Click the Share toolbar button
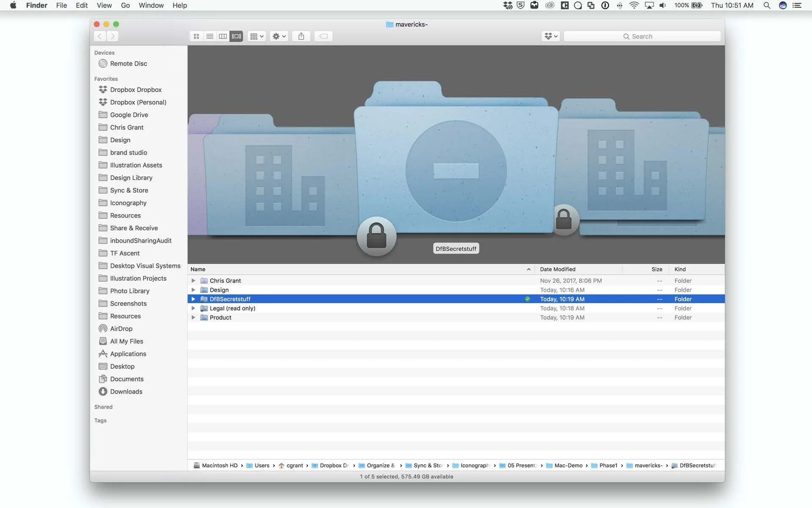 coord(301,36)
